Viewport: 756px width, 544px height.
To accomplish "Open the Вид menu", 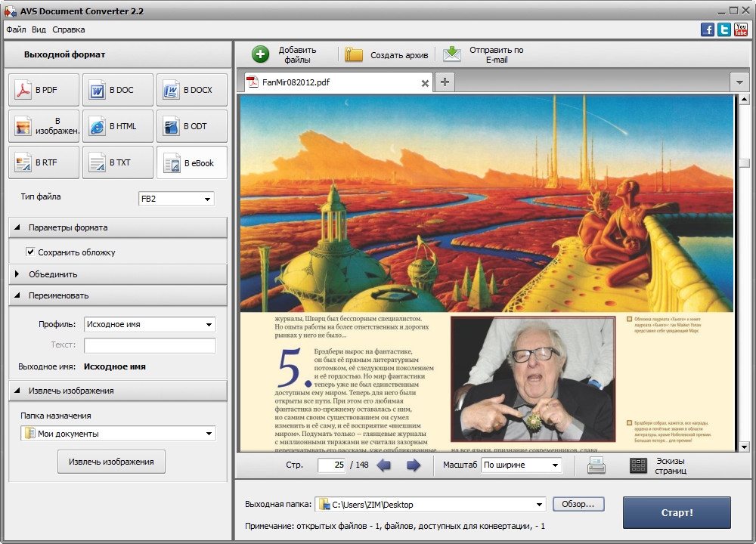I will click(x=39, y=29).
